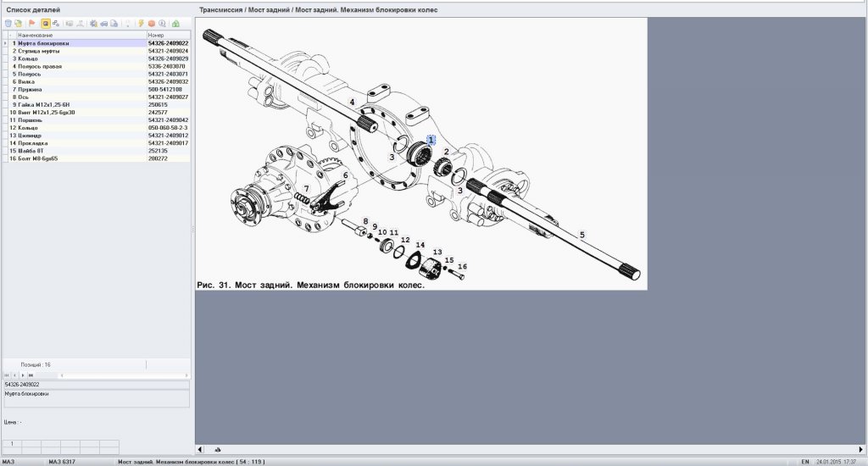Click cell '1' in the bottom grid
868x466 pixels.
pos(12,444)
